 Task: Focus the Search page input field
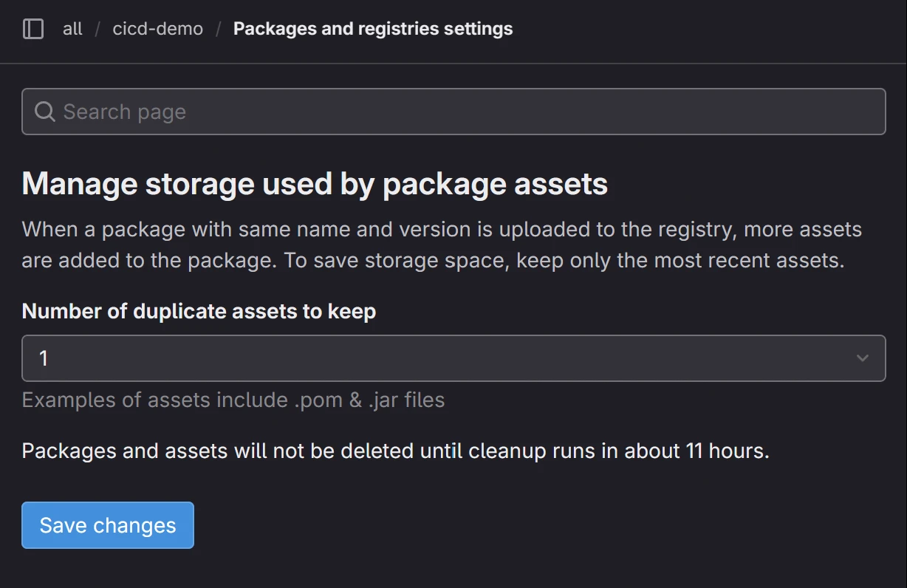pyautogui.click(x=453, y=112)
